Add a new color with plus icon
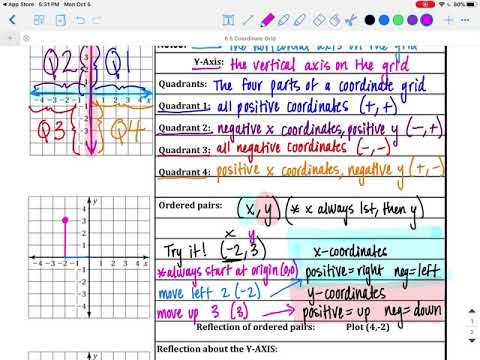Viewport: 480px width, 360px height. (449, 20)
